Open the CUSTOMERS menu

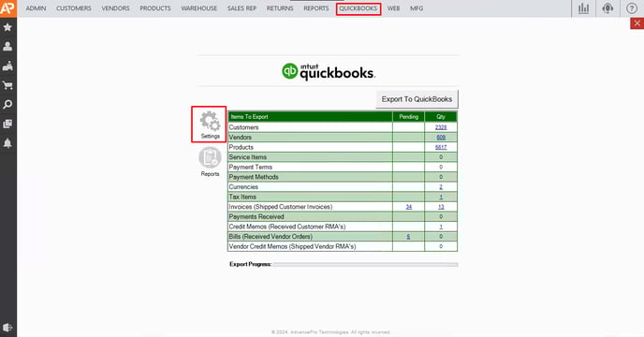[x=74, y=8]
